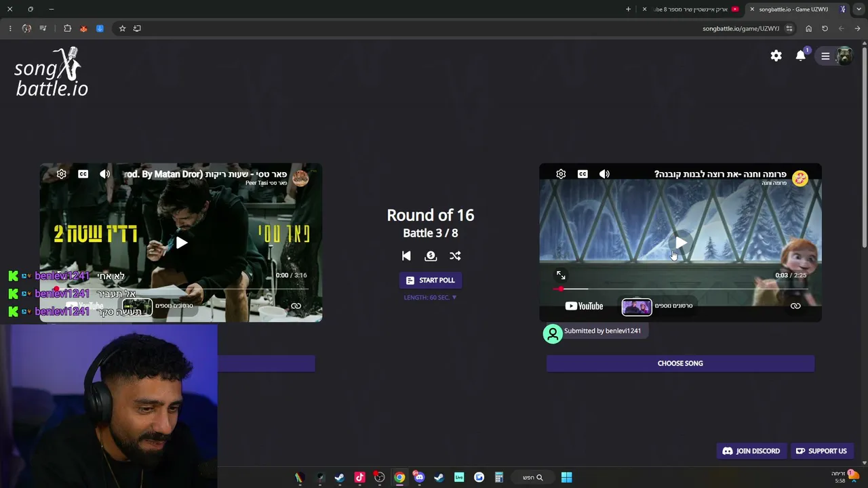This screenshot has width=868, height=488.
Task: Open browser extensions puzzle menu
Action: (67, 28)
